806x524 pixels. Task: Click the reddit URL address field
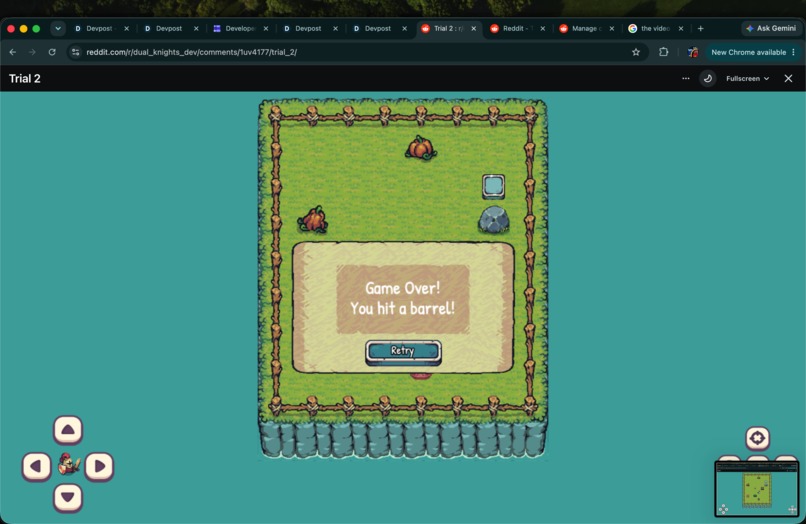coord(355,52)
